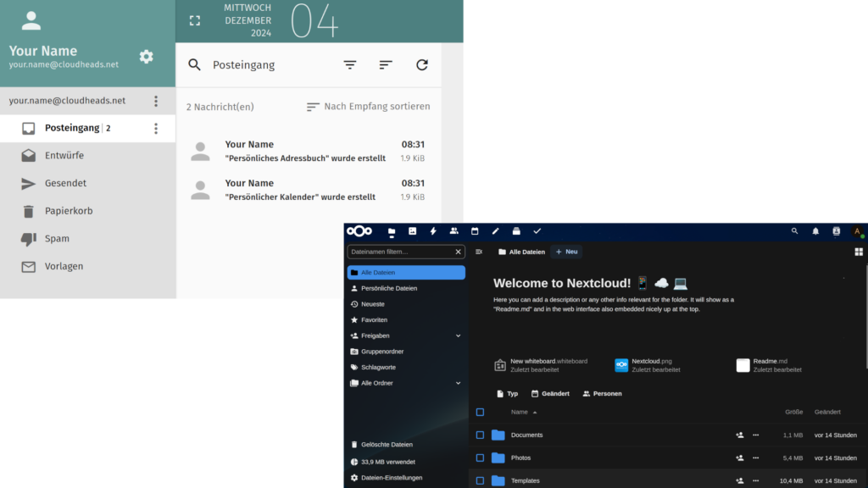Open Persönliche Dateien in sidebar
868x488 pixels.
(406, 288)
